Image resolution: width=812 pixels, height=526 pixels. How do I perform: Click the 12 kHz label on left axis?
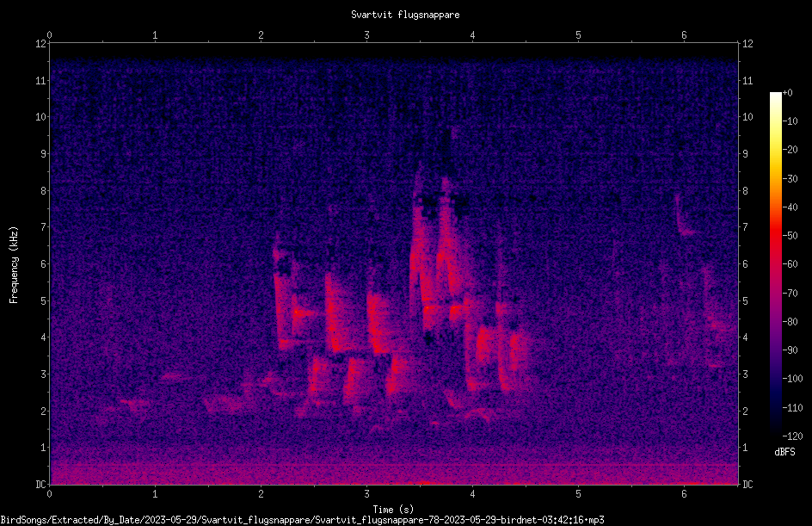(x=41, y=44)
